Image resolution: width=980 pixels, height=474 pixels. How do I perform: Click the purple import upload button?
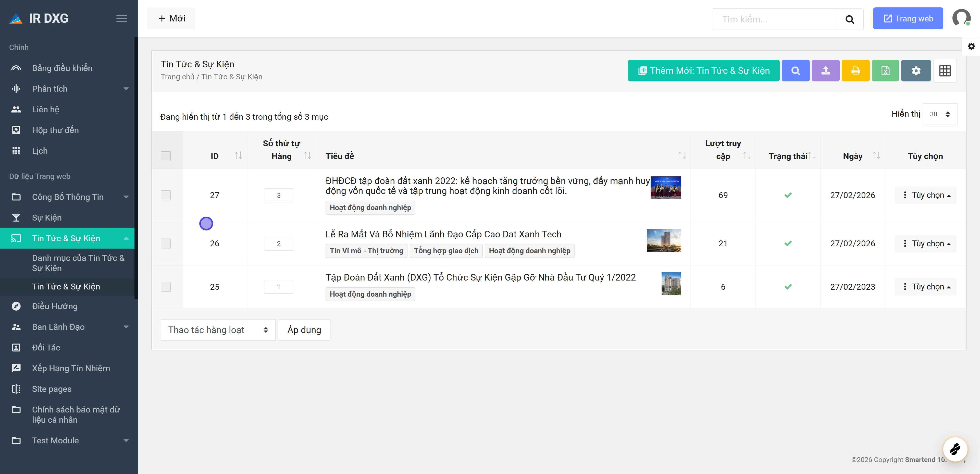[826, 71]
